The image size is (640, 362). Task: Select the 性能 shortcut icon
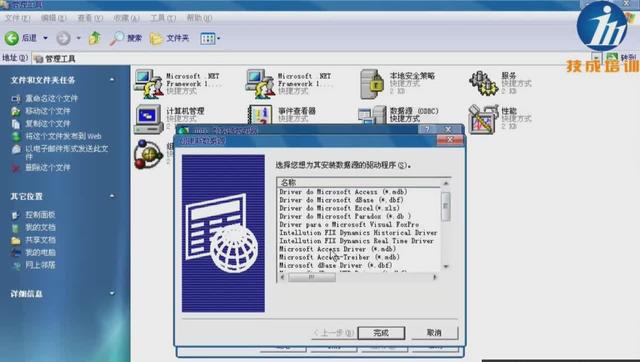point(484,119)
